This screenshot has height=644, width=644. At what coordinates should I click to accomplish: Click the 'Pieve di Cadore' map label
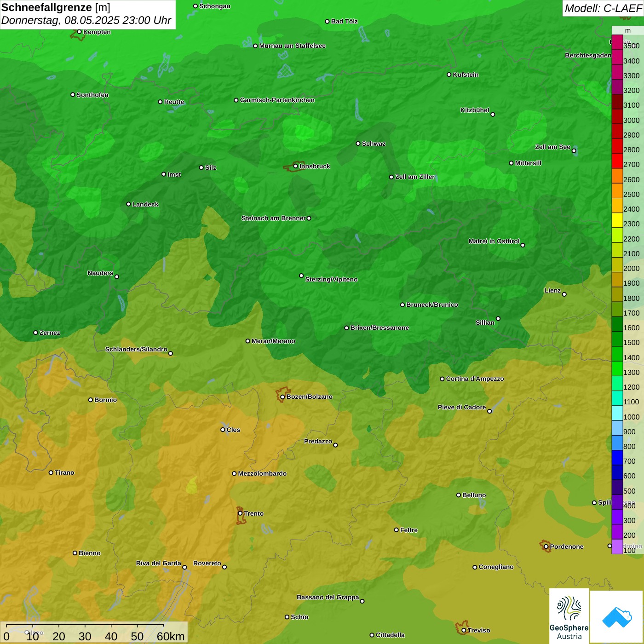click(462, 407)
